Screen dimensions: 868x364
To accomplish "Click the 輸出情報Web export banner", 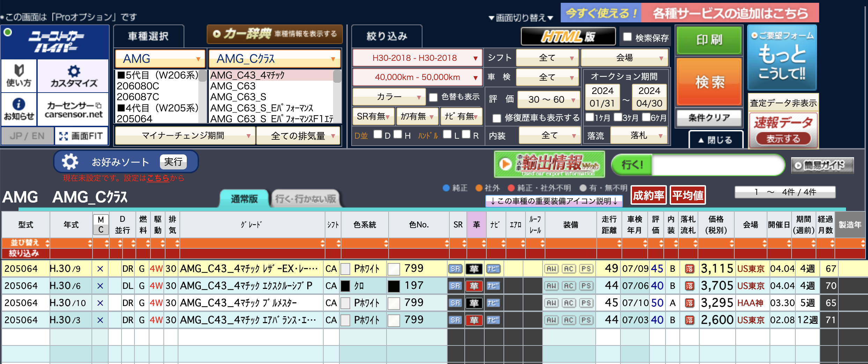I will point(550,164).
